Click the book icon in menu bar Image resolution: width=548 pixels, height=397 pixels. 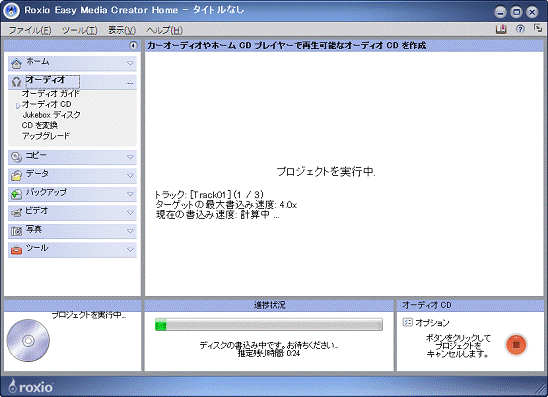coord(501,29)
